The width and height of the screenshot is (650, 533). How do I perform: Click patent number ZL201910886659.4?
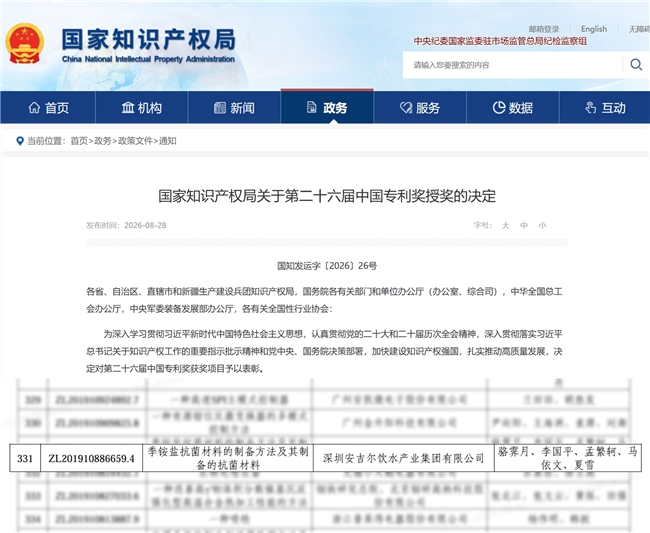(x=92, y=458)
